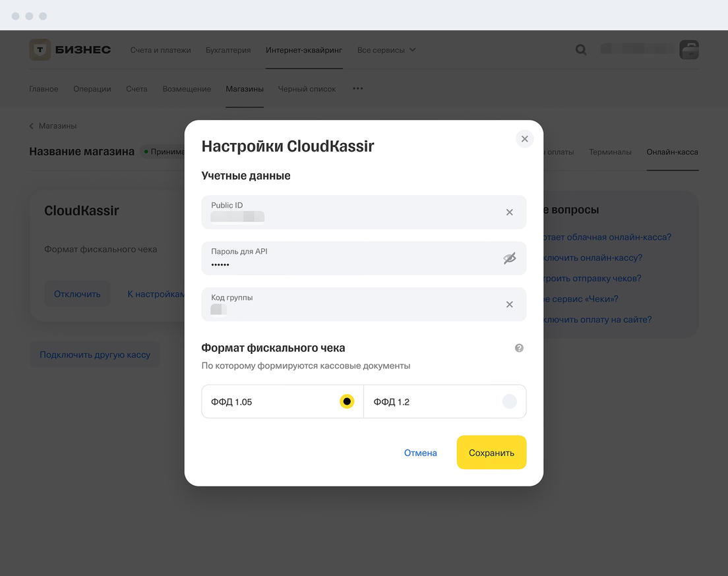Screen dimensions: 728x576
Task: Open отправку чеков help link
Action: click(x=592, y=279)
